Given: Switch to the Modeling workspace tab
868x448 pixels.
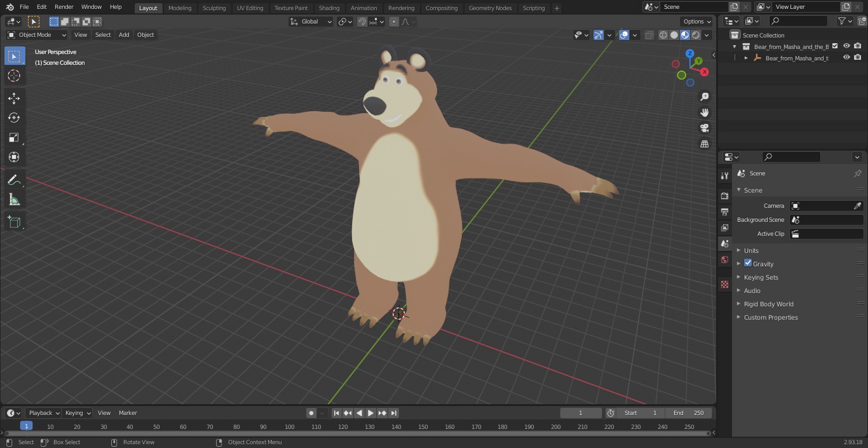Looking at the screenshot, I should coord(180,8).
